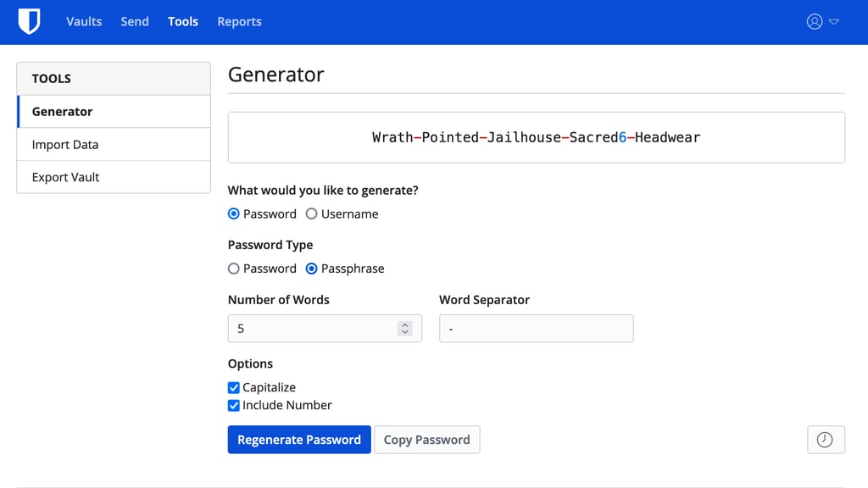Click the Number of Words stepper arrows
868x488 pixels.
(x=405, y=329)
